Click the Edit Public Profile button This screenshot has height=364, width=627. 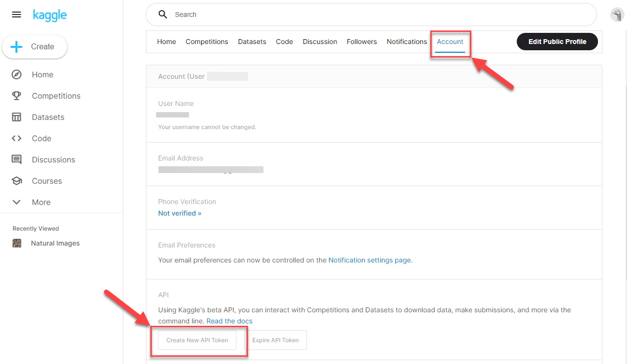(x=557, y=42)
